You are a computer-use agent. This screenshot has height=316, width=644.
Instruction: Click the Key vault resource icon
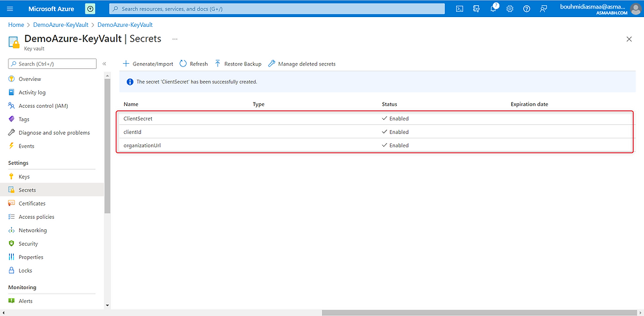point(14,41)
